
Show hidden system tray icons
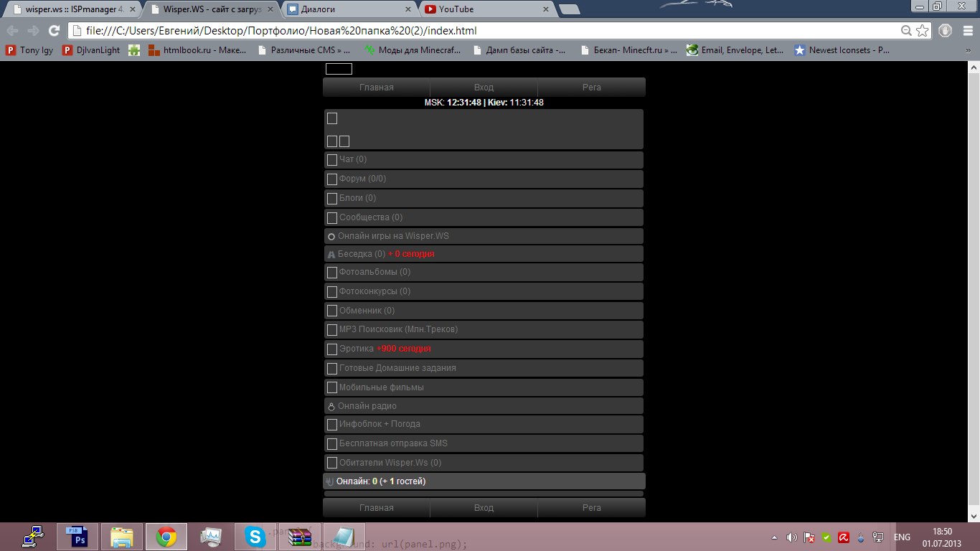click(774, 537)
